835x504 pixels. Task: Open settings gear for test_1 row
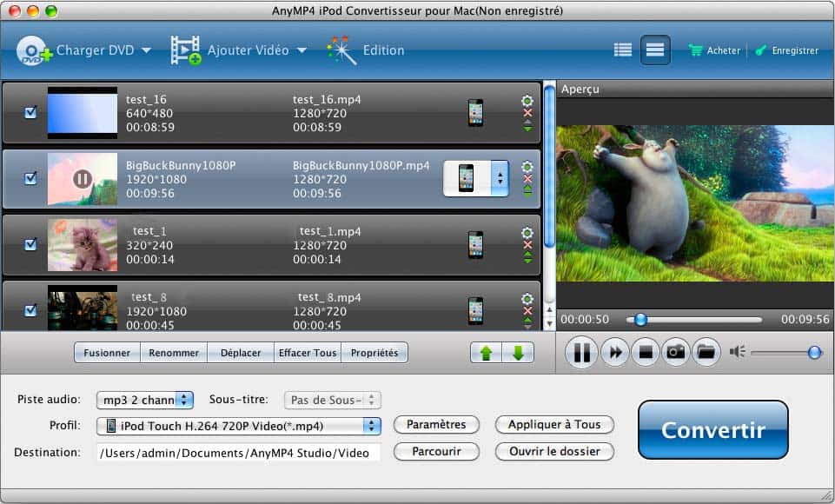coord(527,233)
